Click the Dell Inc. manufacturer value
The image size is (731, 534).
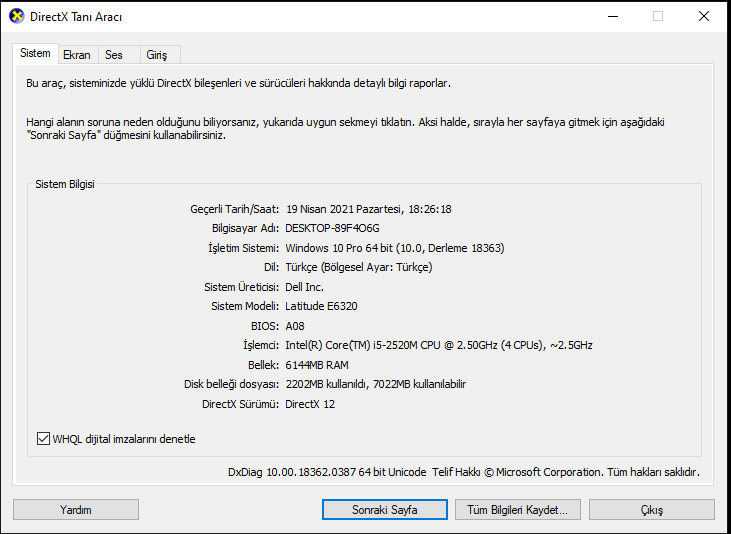pos(304,287)
